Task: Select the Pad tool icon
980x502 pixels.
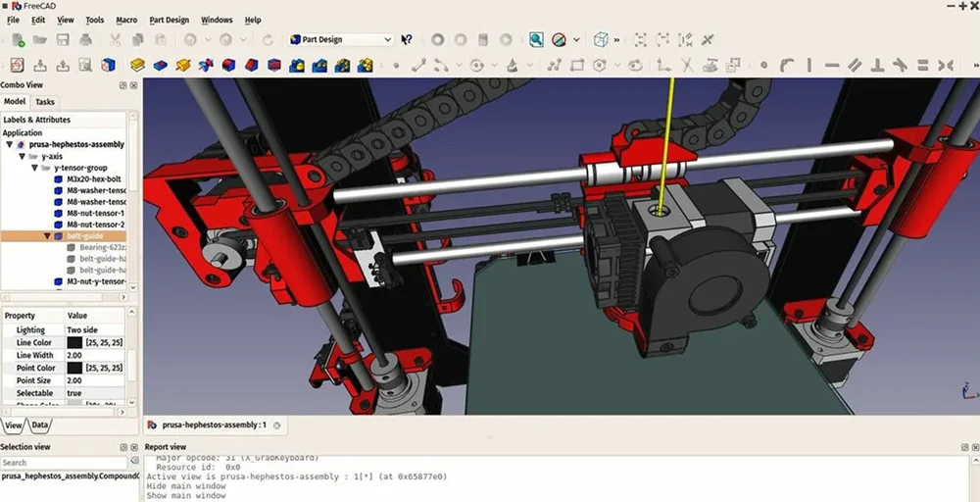Action: point(137,66)
